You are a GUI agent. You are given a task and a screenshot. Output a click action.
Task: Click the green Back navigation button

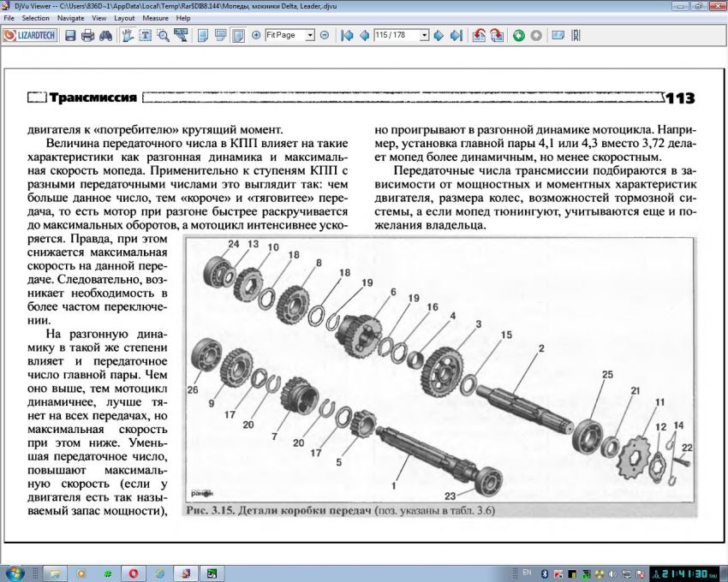(519, 36)
